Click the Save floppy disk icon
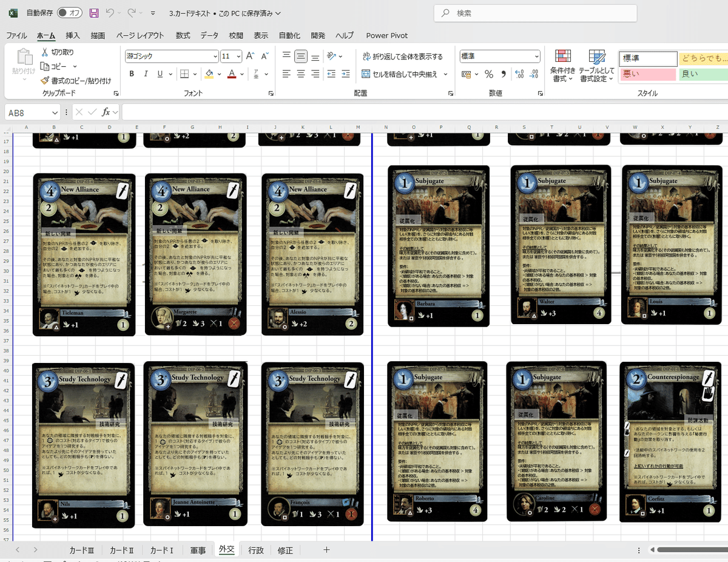The width and height of the screenshot is (728, 562). [93, 13]
